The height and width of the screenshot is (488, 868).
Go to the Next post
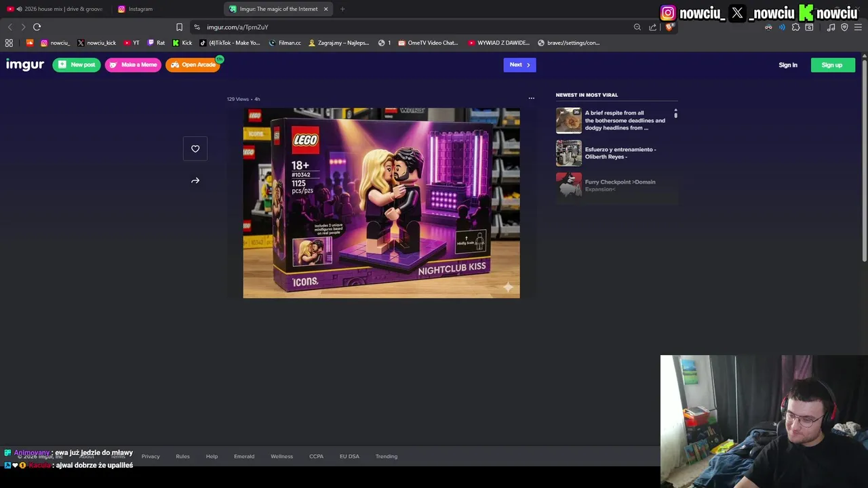click(519, 64)
